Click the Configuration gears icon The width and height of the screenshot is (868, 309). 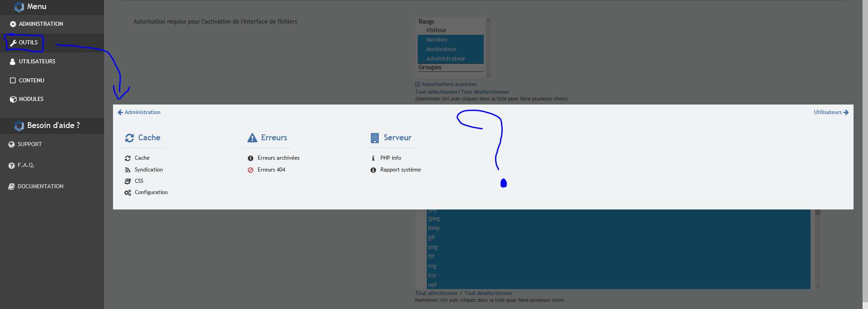click(127, 193)
